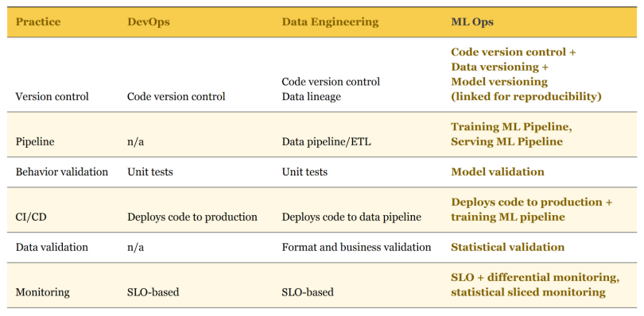
Task: Click the Practice column header
Action: pos(38,21)
